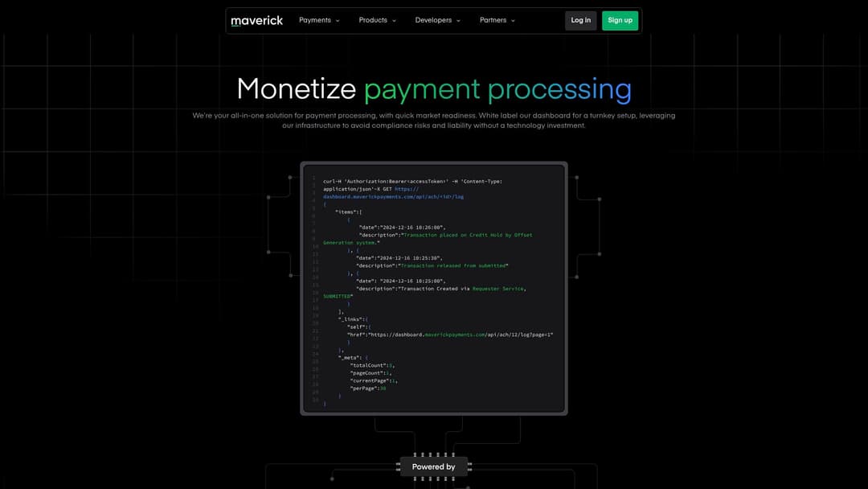The width and height of the screenshot is (868, 489).
Task: Click the "We're your all-in-one solution" paragraph
Action: pyautogui.click(x=434, y=121)
